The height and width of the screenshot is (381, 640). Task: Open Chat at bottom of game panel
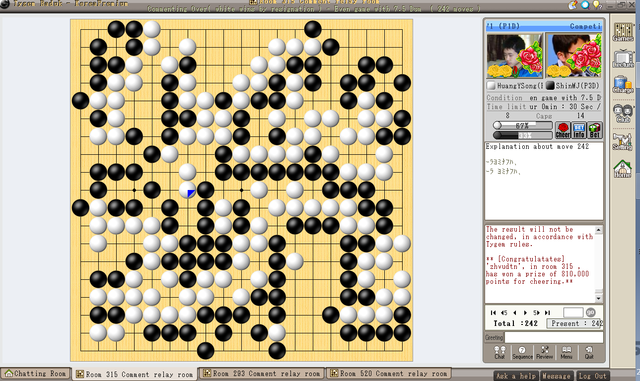click(x=500, y=352)
